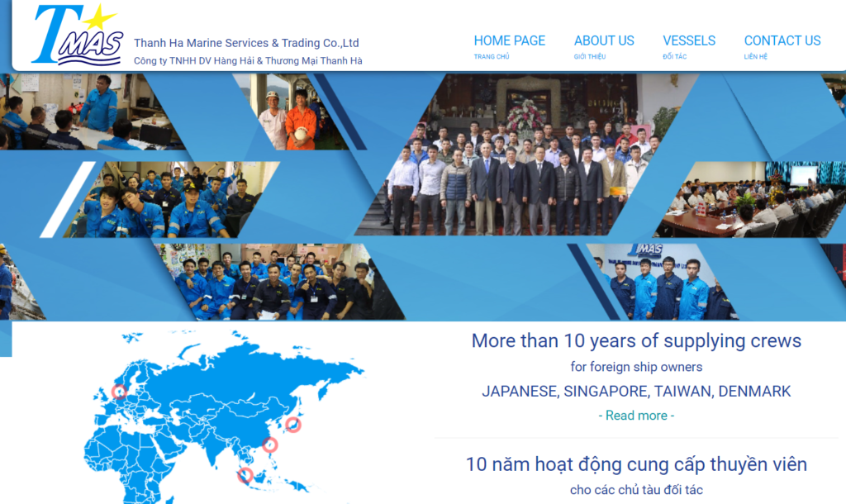Click the Vietnamese company name subtitle
This screenshot has width=846, height=504.
(x=248, y=60)
